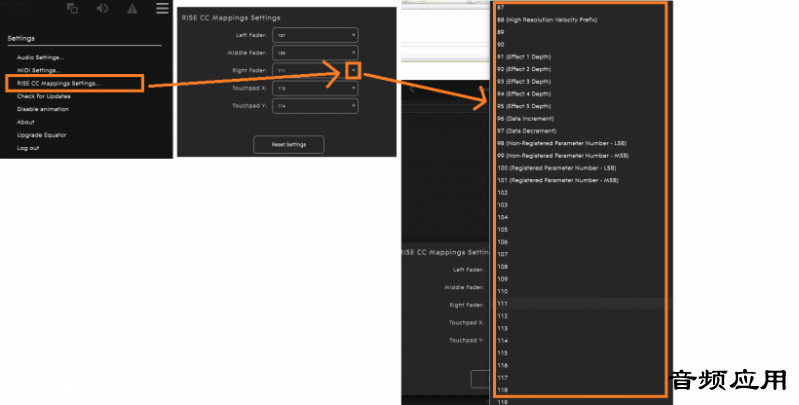Open the About entry
Screen dimensions: 799x405
25,122
